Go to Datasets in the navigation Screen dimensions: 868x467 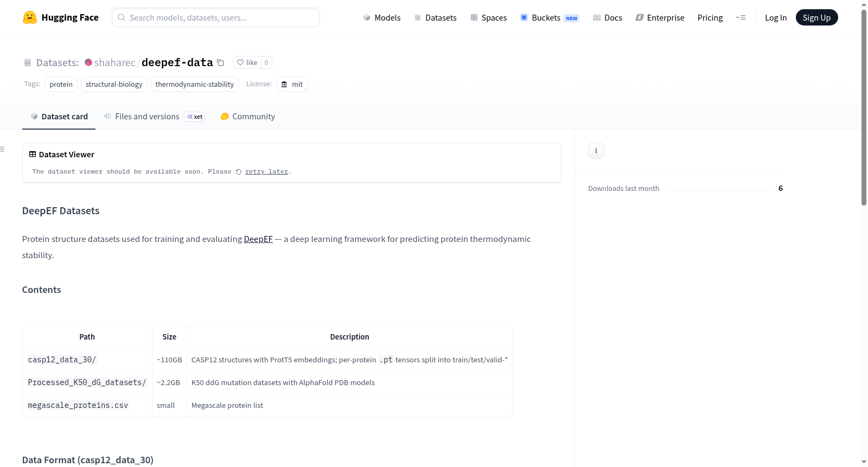pyautogui.click(x=435, y=17)
